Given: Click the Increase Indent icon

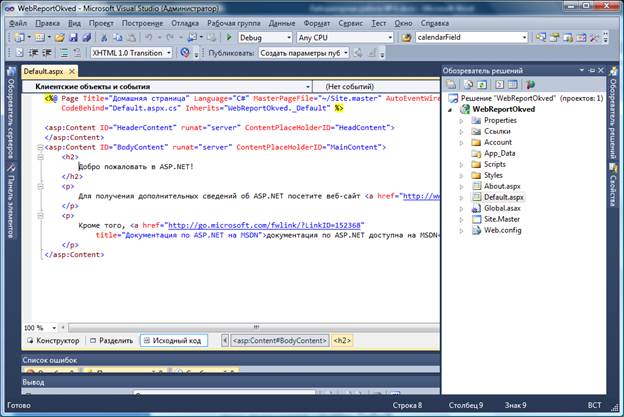Looking at the screenshot, I should click(47, 53).
